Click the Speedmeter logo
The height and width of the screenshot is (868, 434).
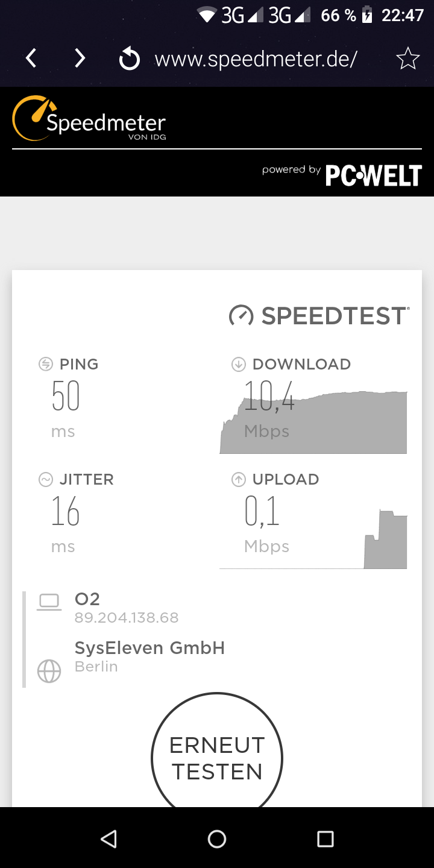click(89, 119)
